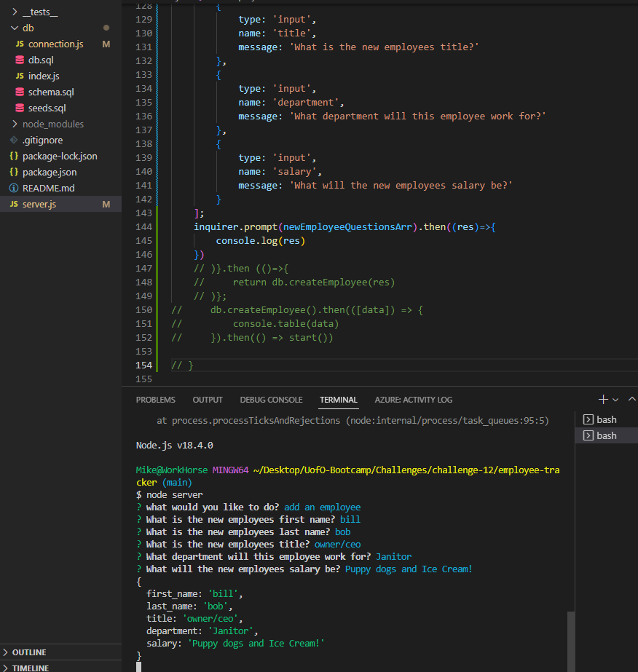The image size is (638, 672).
Task: Select the first bash terminal
Action: 606,420
